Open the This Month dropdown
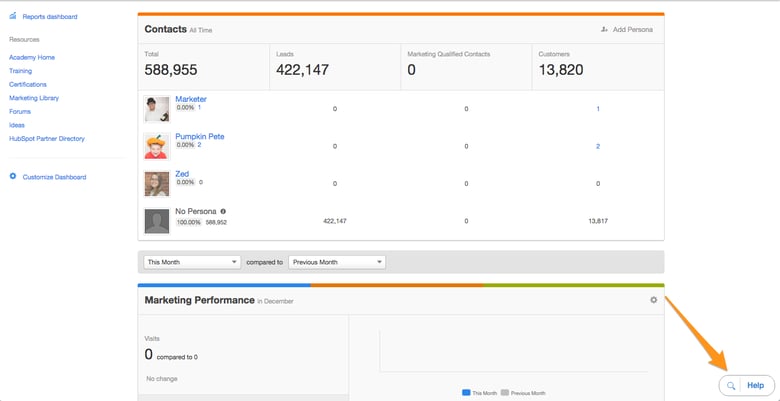 (x=192, y=262)
